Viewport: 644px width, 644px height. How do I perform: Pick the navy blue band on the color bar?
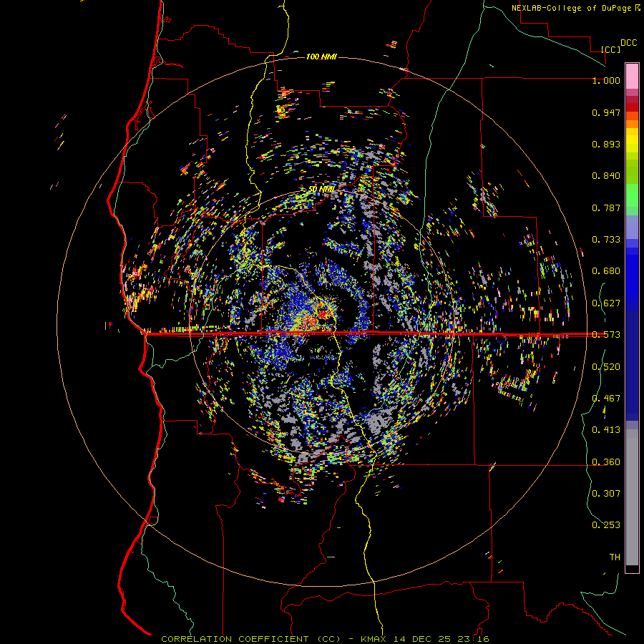pos(632,366)
